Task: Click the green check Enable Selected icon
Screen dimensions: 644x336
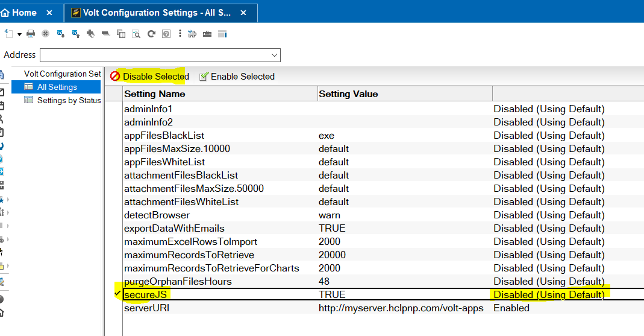Action: [x=204, y=77]
